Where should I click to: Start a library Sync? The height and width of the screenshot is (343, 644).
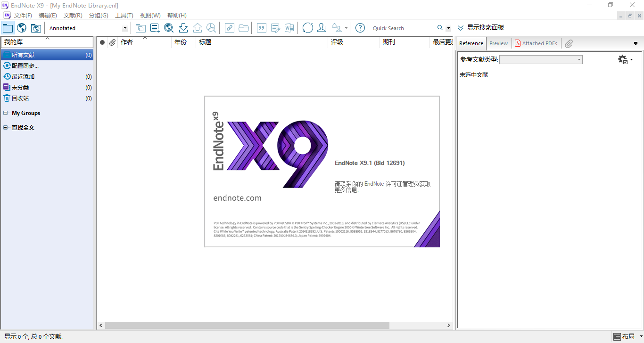click(307, 28)
